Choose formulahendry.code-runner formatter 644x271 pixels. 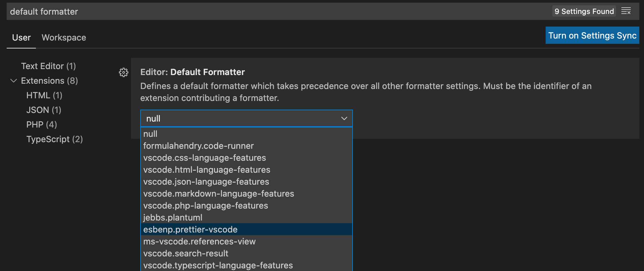click(x=246, y=146)
